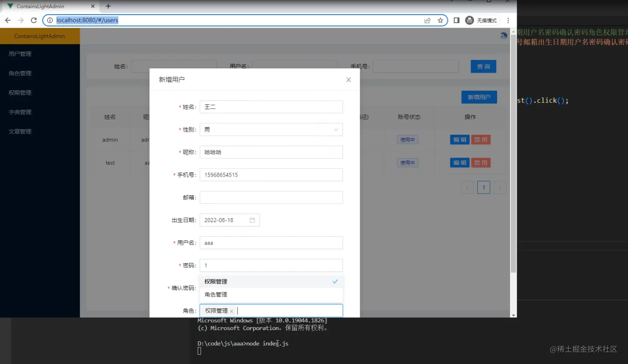Focus the 手机号 search filter field
Image resolution: width=628 pixels, height=364 pixels.
click(416, 66)
